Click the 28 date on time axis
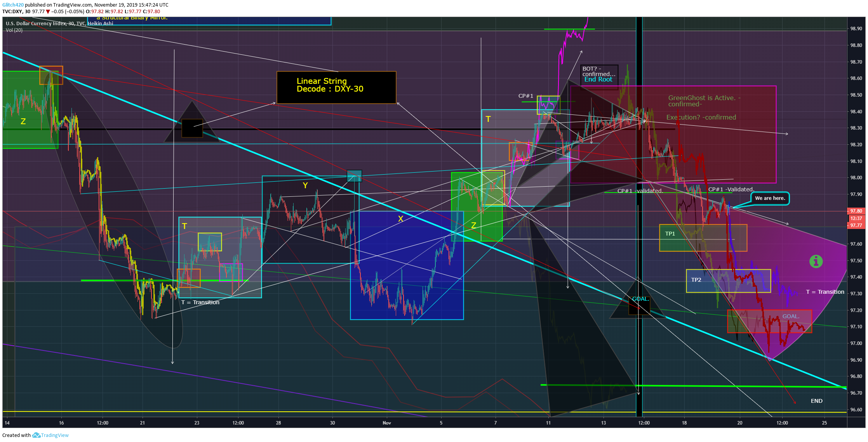This screenshot has height=442, width=868. [278, 423]
